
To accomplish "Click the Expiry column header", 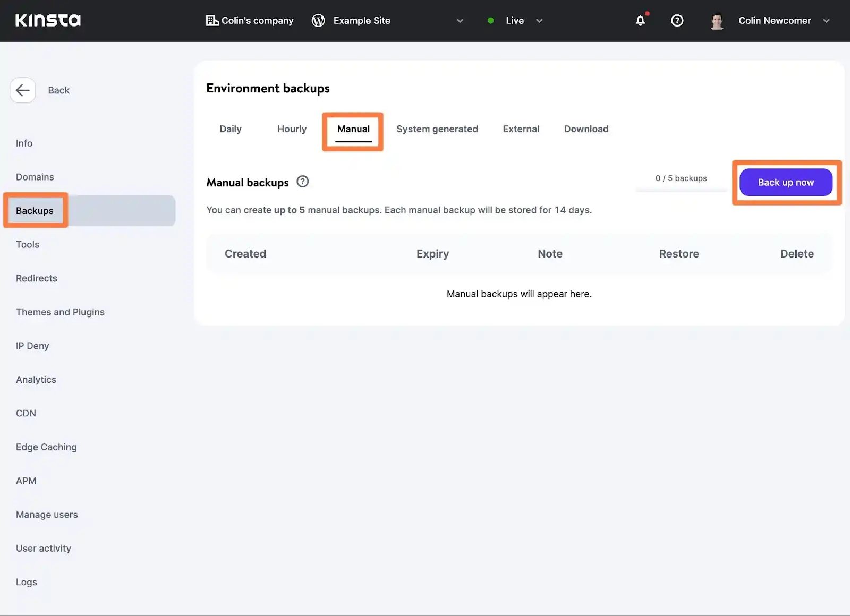I will 432,254.
